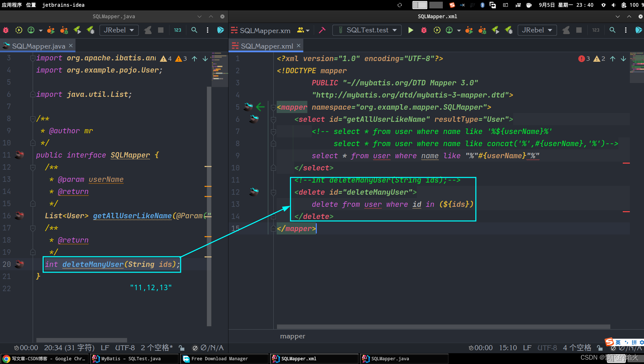Run with Coverage in SQLMapper.xml window toolbar
This screenshot has width=644, height=364.
click(437, 30)
